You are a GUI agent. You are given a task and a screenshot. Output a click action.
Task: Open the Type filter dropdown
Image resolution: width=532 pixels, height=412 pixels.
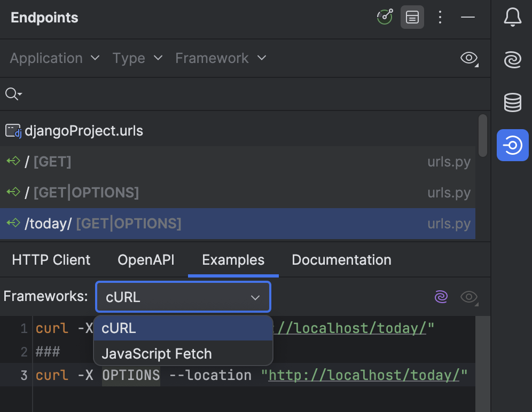tap(137, 58)
